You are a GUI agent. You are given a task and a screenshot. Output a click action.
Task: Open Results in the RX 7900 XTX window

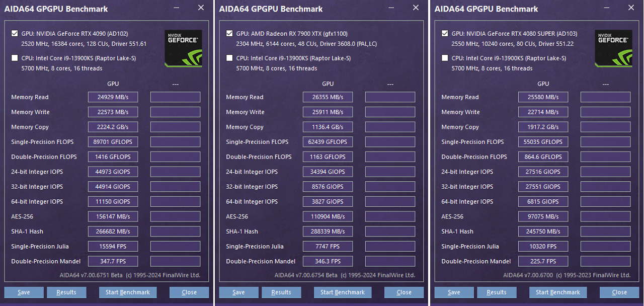coord(281,292)
